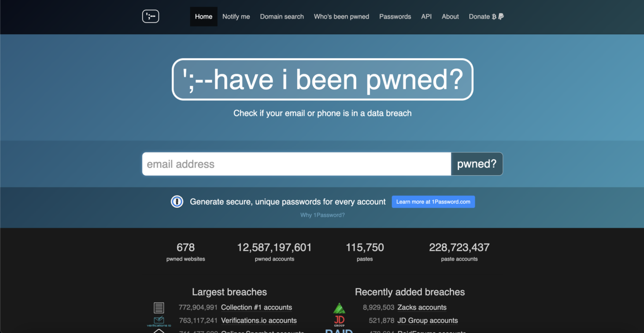The width and height of the screenshot is (644, 333).
Task: Navigate to Domain search
Action: coord(282,16)
